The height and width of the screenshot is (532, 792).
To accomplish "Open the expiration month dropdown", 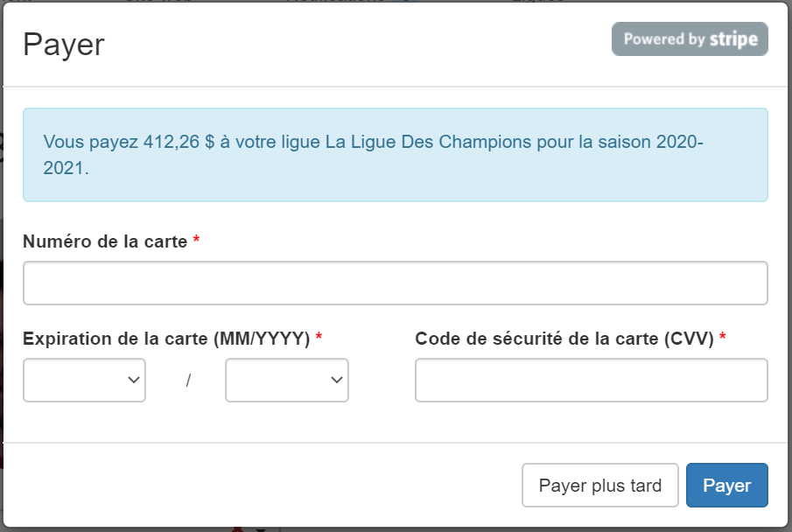I will point(84,380).
